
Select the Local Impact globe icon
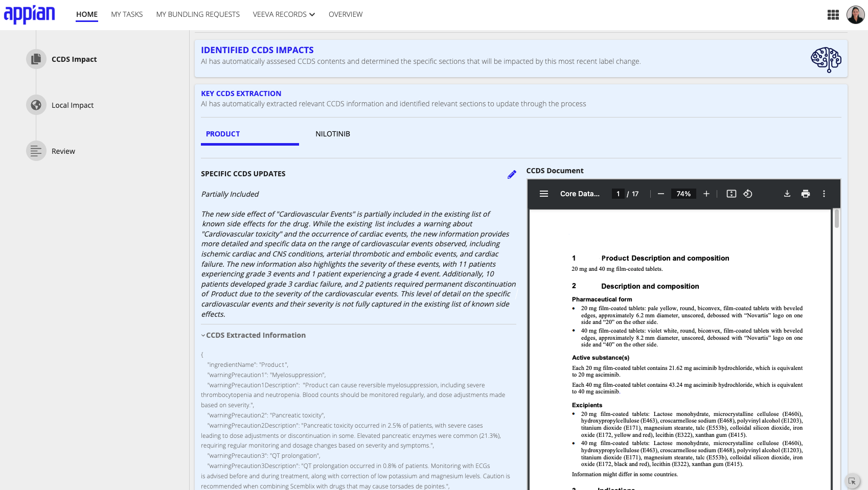coord(36,105)
